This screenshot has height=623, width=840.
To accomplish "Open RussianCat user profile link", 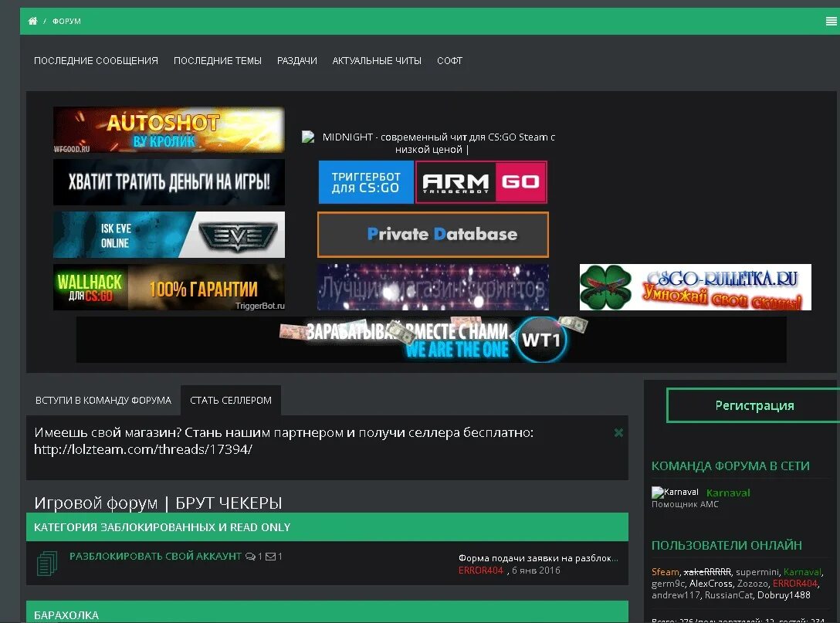I will [x=729, y=594].
